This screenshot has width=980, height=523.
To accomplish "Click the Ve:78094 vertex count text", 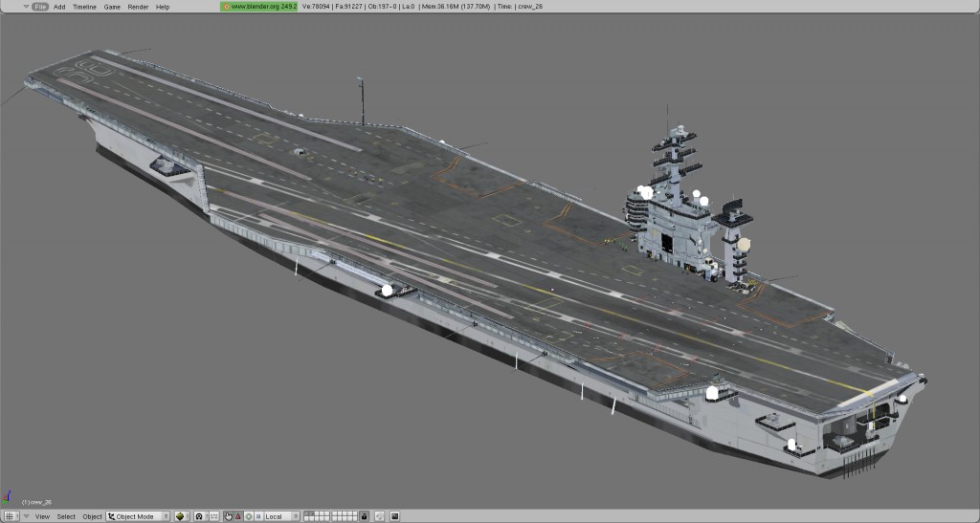I will (x=316, y=7).
